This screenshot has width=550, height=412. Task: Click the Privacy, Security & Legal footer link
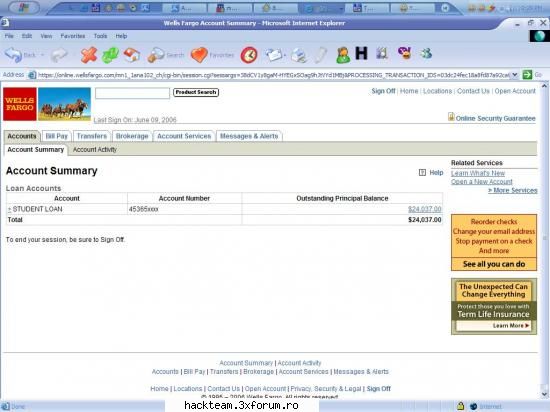tap(326, 389)
